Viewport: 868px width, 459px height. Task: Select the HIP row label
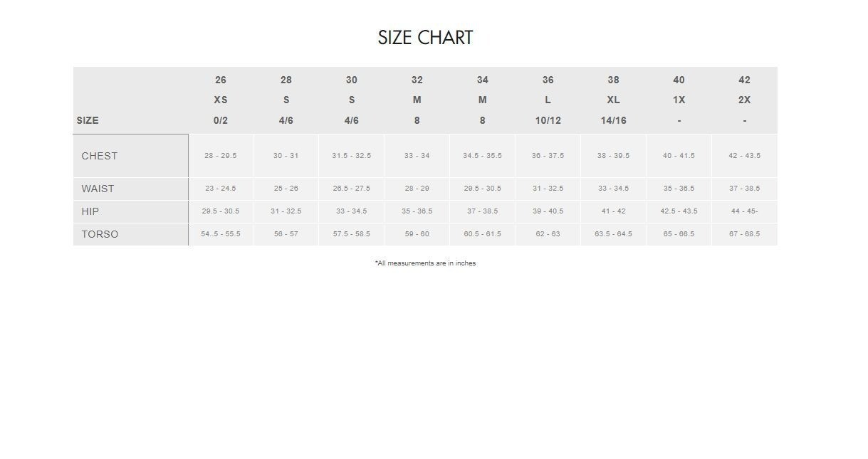point(90,211)
